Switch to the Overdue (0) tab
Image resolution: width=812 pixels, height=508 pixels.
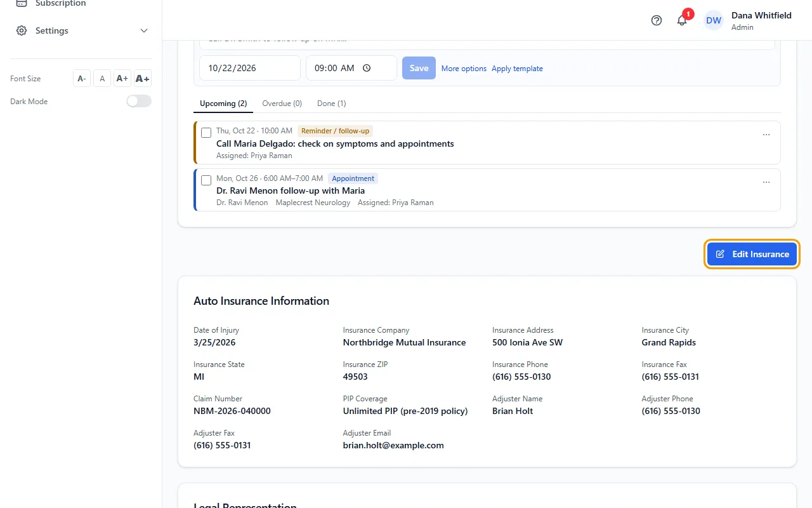[x=282, y=104]
